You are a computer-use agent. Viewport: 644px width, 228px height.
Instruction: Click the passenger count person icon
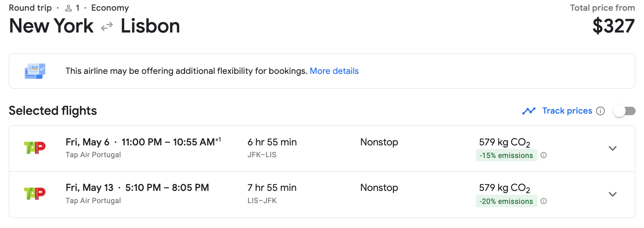click(x=68, y=8)
